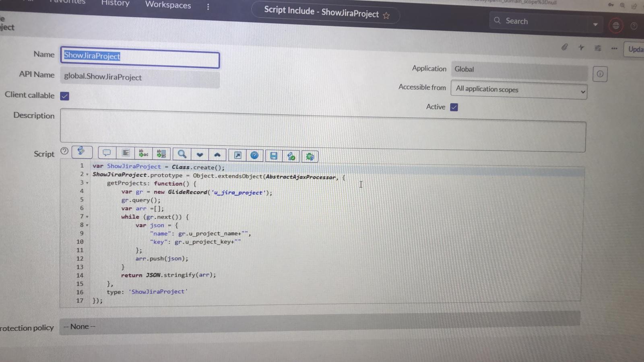Viewport: 644px width, 362px height.
Task: Open the additional actions ellipsis menu
Action: tap(614, 48)
